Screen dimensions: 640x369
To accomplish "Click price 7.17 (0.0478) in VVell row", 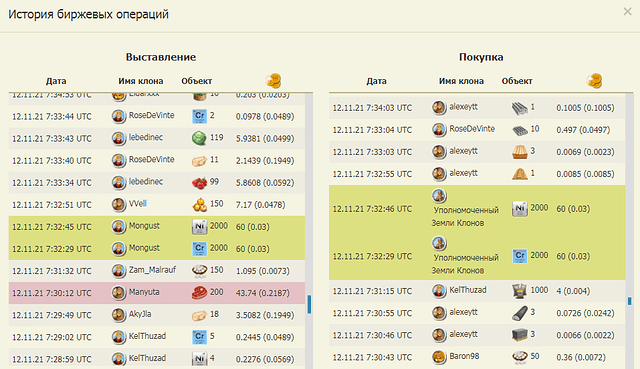I will pyautogui.click(x=260, y=205).
